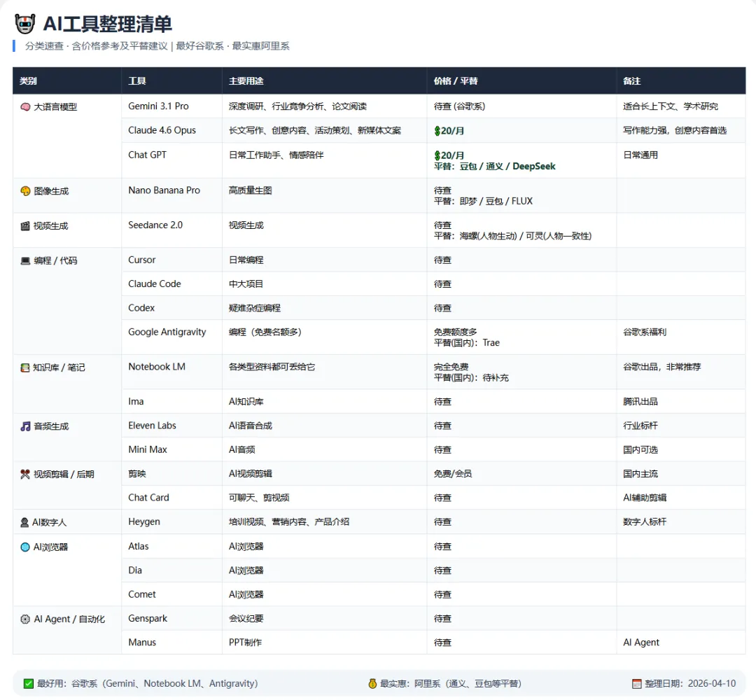Click the laptop icon next to 编程 / 代码
The width and height of the screenshot is (756, 700).
pyautogui.click(x=25, y=261)
